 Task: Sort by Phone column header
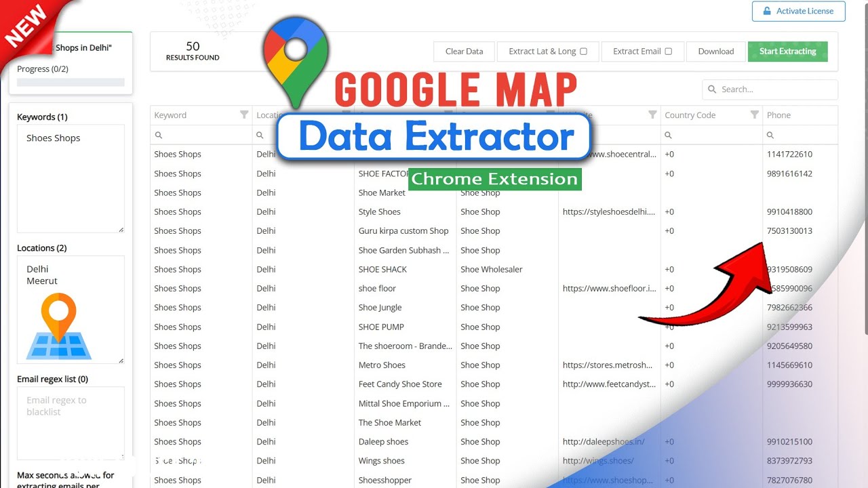point(778,115)
